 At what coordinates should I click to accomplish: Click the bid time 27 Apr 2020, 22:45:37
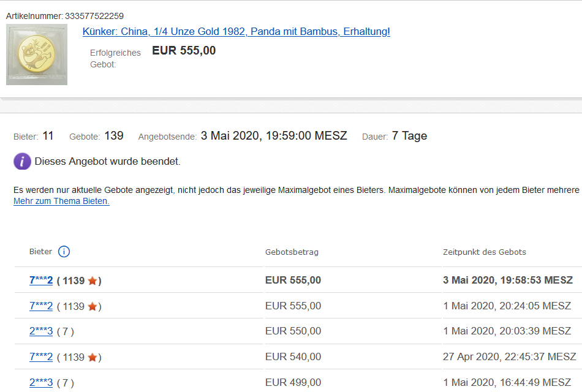pyautogui.click(x=509, y=357)
